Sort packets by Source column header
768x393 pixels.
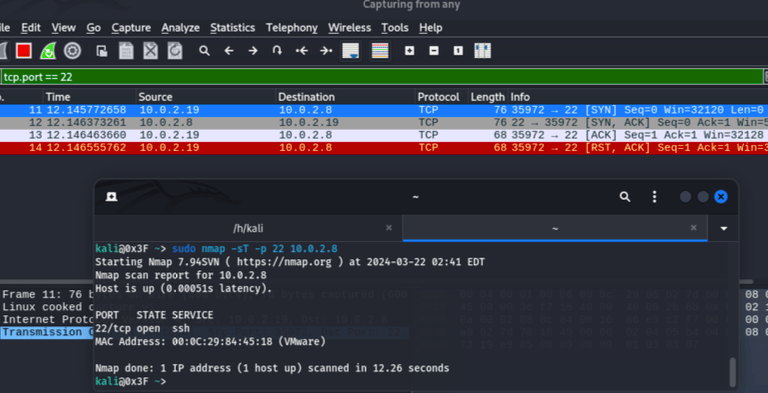pyautogui.click(x=206, y=97)
